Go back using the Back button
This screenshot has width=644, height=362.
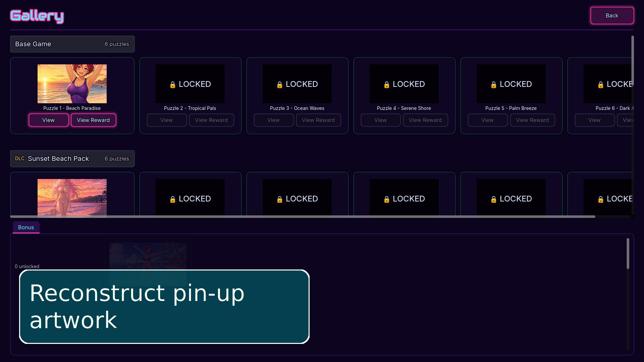coord(612,15)
